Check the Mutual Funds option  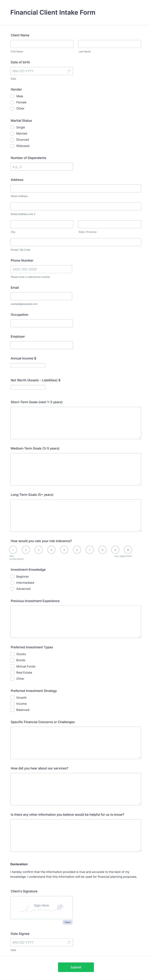point(12,666)
